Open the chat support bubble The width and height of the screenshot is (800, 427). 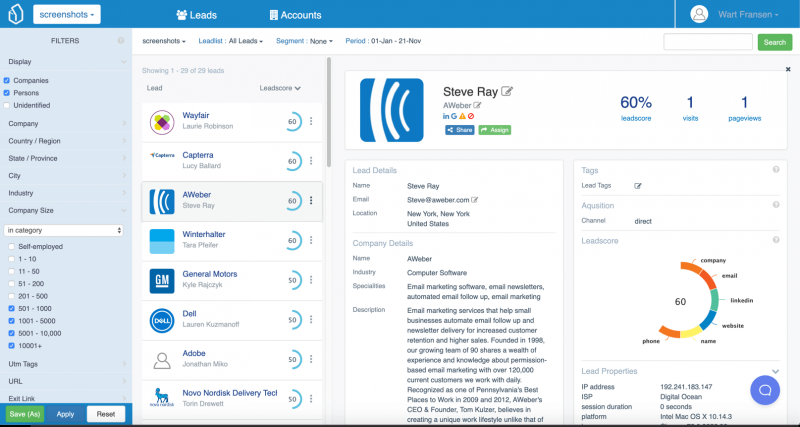pos(765,389)
